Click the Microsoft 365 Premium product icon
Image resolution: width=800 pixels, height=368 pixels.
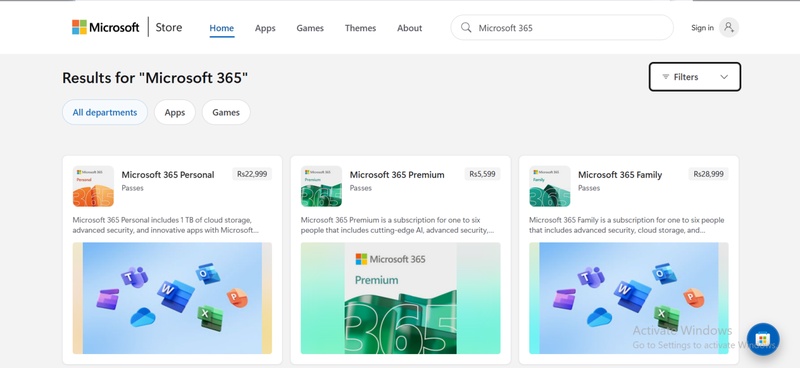(x=321, y=186)
